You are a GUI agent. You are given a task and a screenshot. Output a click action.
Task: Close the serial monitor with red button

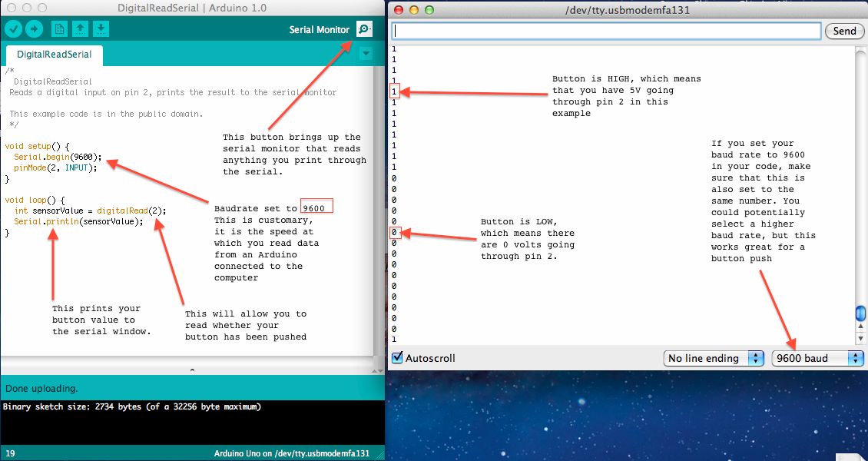[399, 10]
